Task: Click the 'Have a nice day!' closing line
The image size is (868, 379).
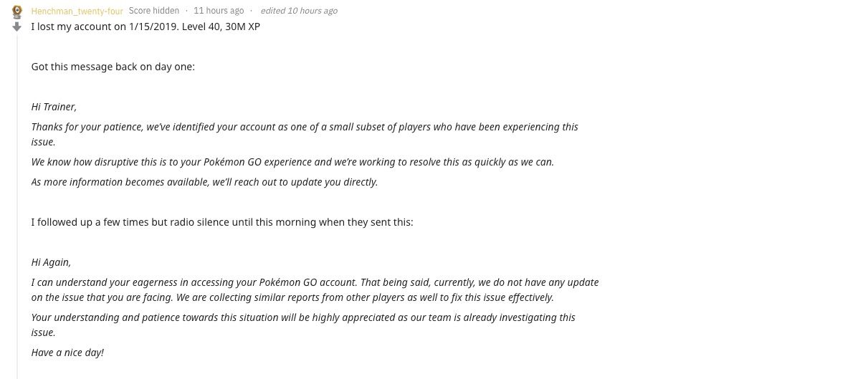Action: click(67, 352)
